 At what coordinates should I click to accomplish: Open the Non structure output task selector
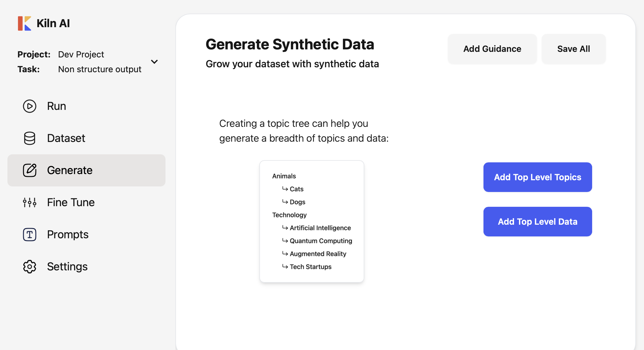pos(100,69)
